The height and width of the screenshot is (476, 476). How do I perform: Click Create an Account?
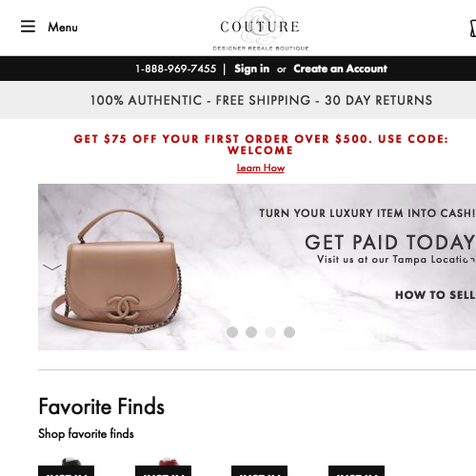[x=340, y=69]
